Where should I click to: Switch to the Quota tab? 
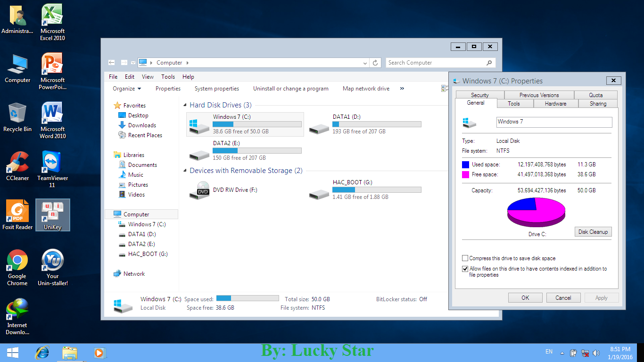coord(596,95)
